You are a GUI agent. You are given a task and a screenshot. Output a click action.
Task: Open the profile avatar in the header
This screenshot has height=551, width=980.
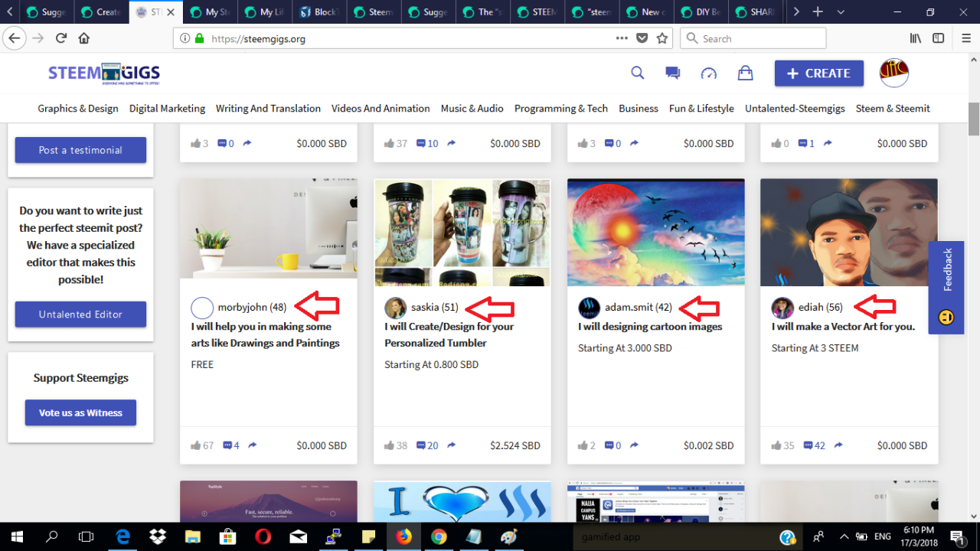click(893, 73)
